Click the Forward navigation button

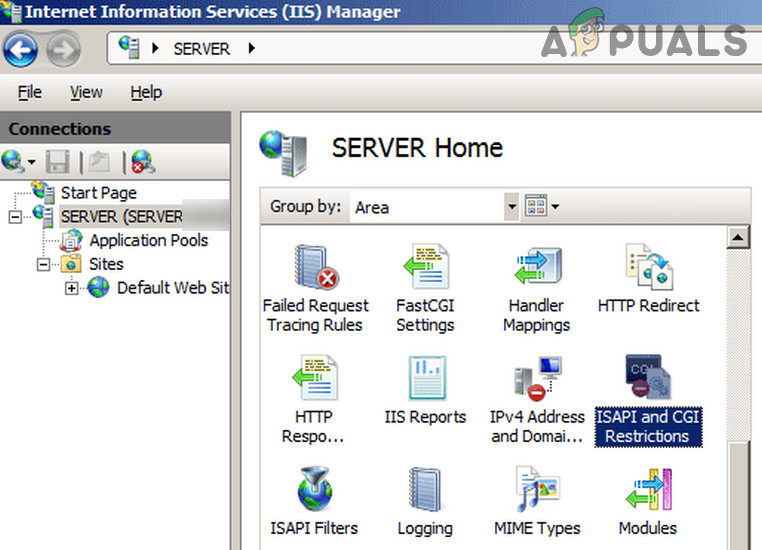coord(64,49)
